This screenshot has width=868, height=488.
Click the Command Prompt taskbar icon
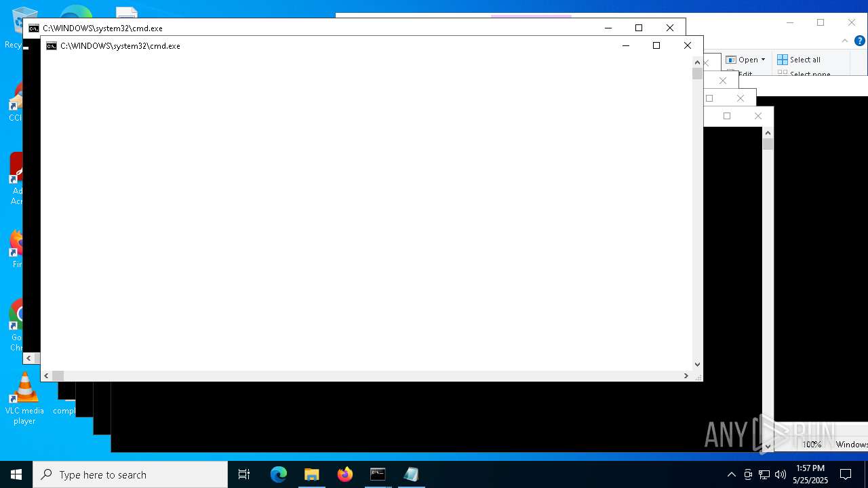(378, 474)
